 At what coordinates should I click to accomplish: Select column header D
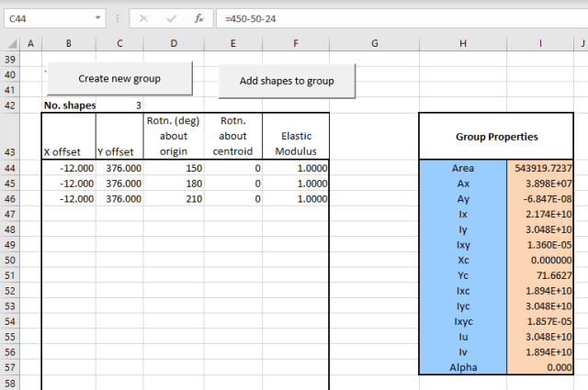point(175,43)
